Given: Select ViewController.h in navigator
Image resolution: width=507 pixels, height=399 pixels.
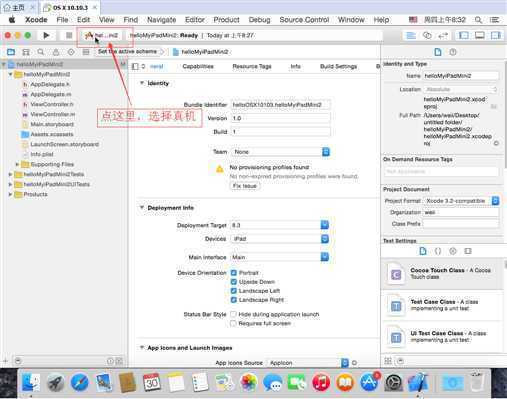Looking at the screenshot, I should point(52,104).
